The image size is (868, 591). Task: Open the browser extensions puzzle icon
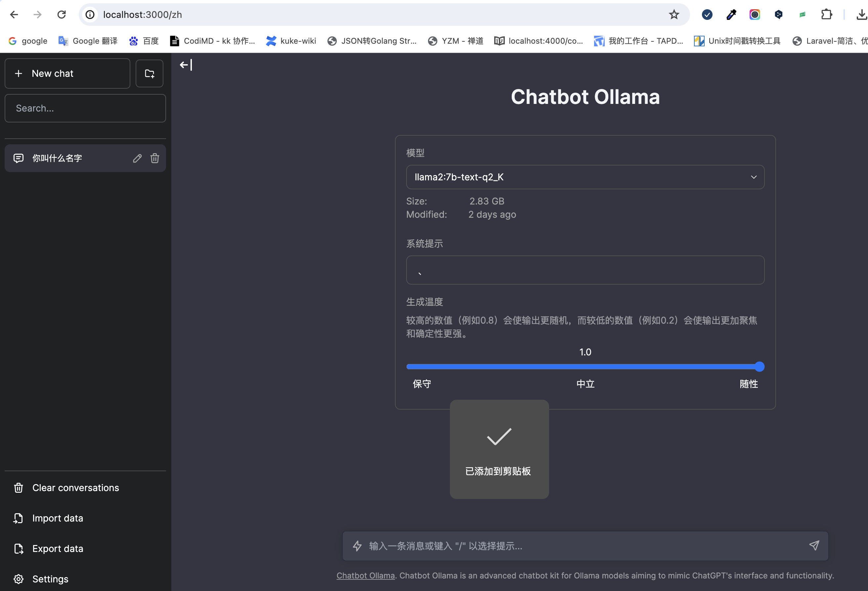pos(827,15)
